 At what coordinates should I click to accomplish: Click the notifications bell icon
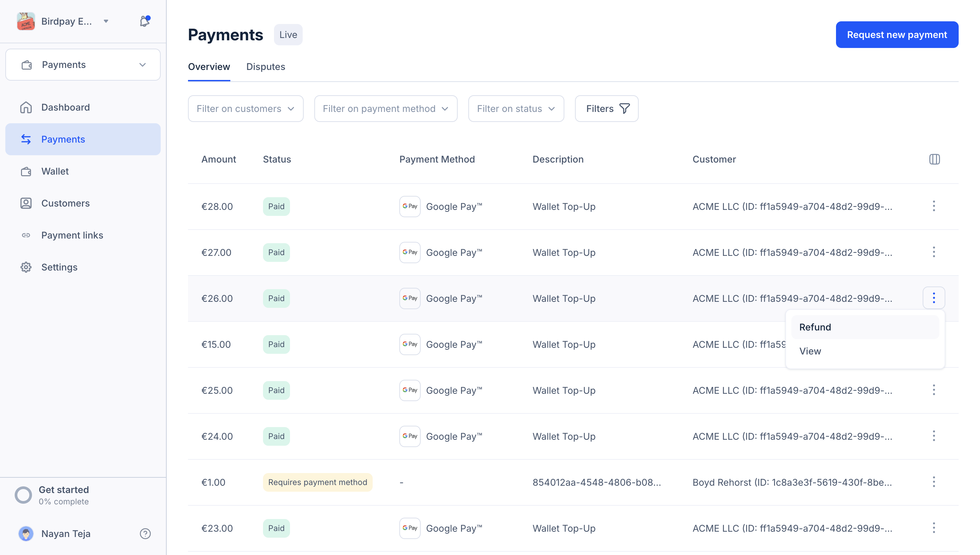tap(144, 21)
